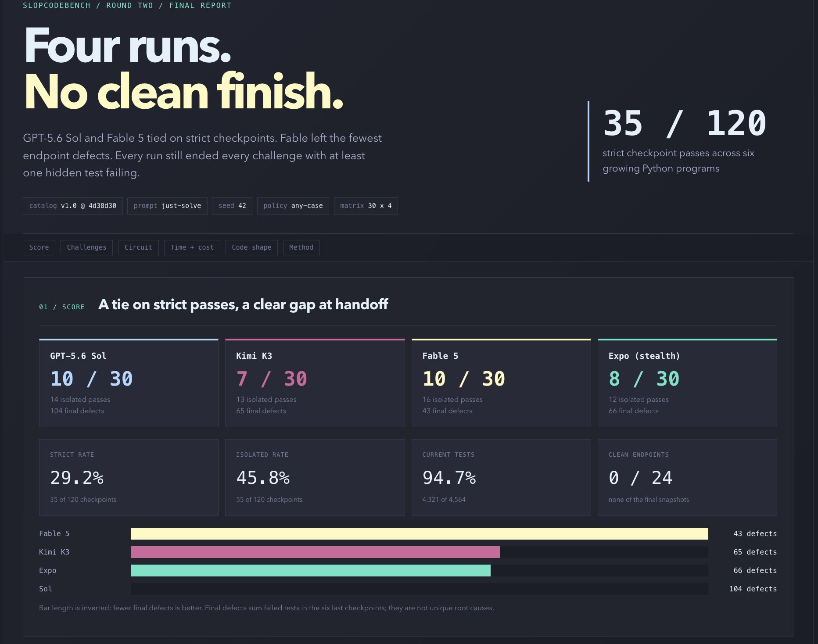818x644 pixels.
Task: Click "none of the final snapshots" caption
Action: (x=649, y=500)
